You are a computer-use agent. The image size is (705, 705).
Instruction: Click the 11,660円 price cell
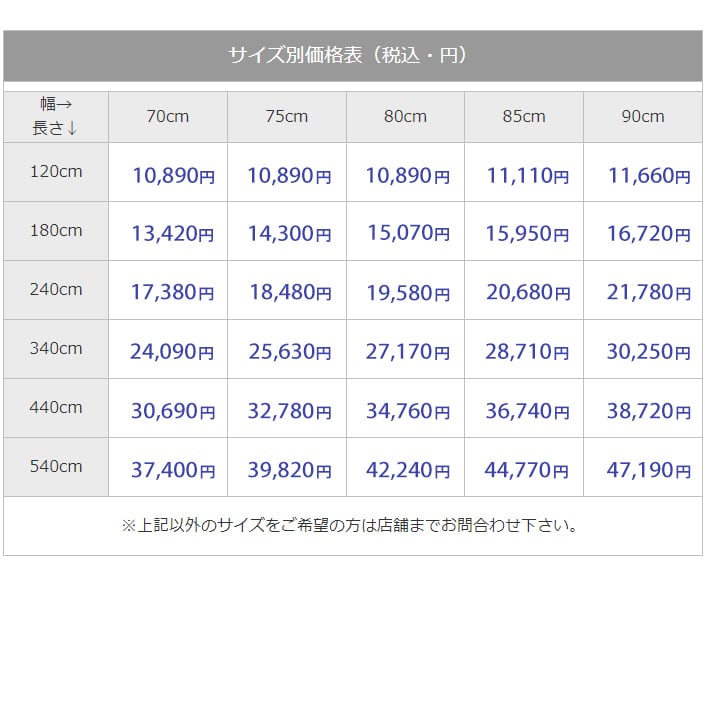[x=648, y=176]
